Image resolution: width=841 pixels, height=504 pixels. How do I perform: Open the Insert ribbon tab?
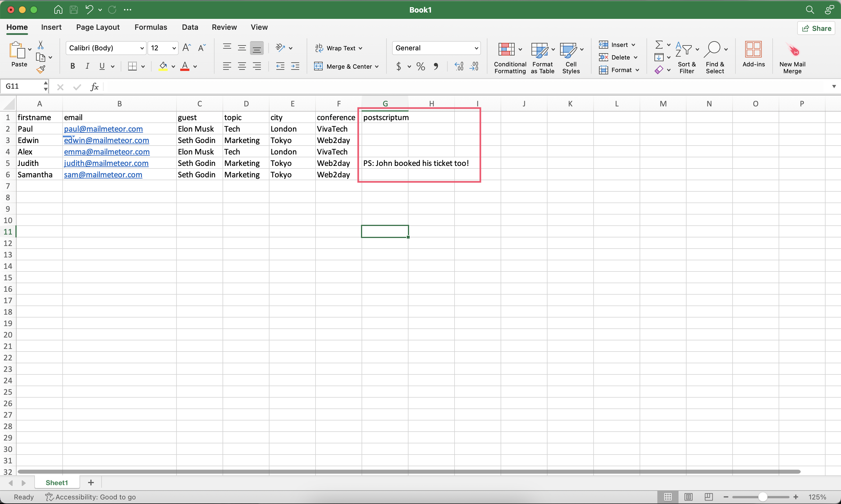pos(51,27)
